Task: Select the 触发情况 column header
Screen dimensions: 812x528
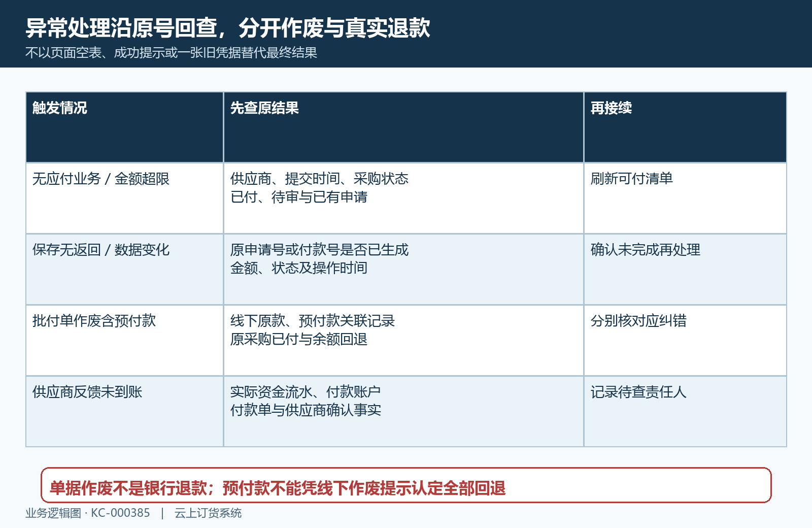Action: click(x=124, y=127)
